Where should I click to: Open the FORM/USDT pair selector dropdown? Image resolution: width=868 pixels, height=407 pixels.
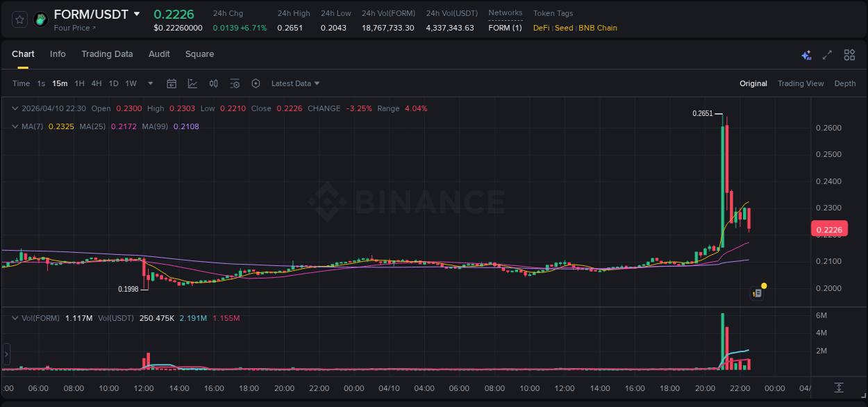point(136,14)
